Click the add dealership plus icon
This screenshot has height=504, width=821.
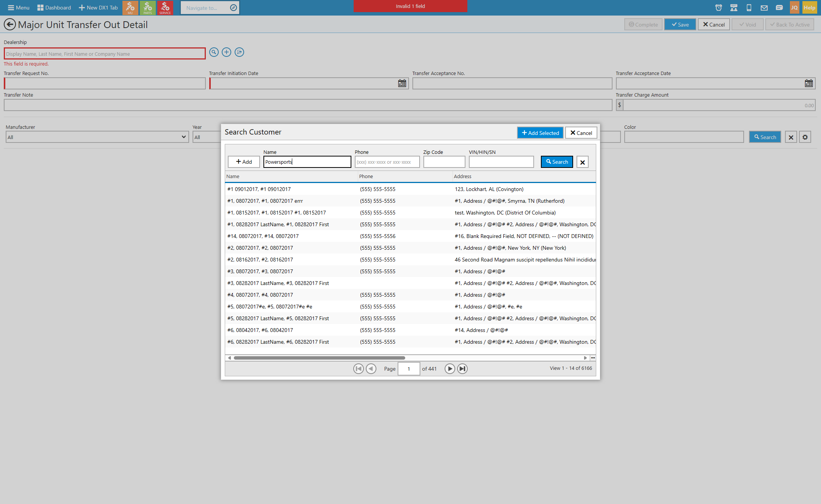(226, 52)
